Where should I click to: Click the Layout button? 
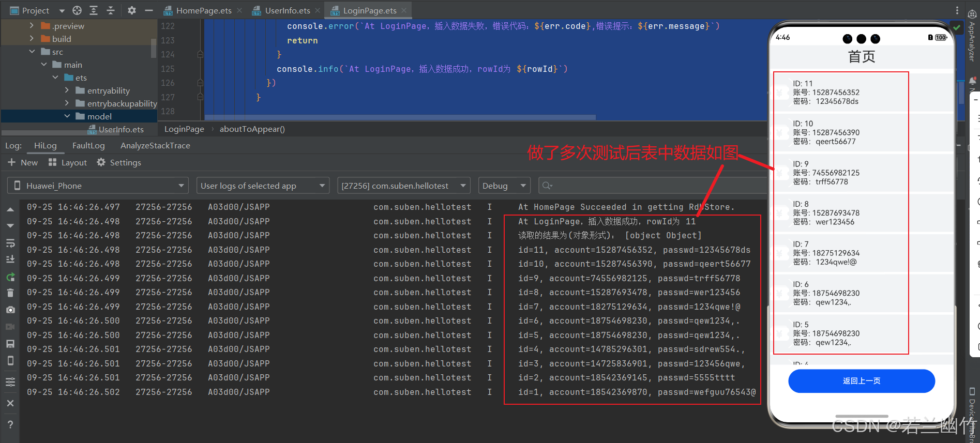point(68,162)
